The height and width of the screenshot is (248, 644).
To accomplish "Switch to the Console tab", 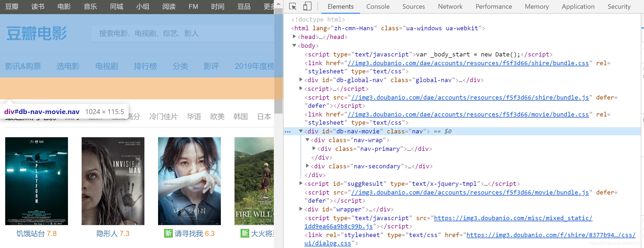I will coord(378,7).
